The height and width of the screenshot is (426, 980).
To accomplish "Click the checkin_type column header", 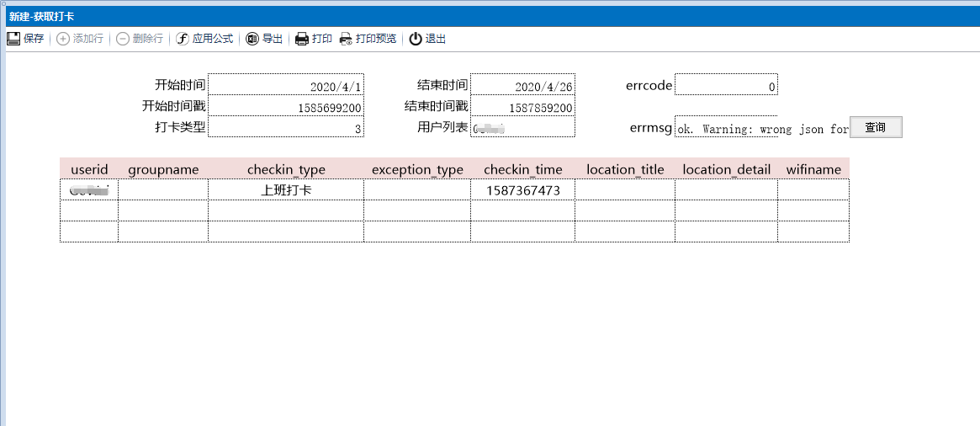I will (x=286, y=169).
